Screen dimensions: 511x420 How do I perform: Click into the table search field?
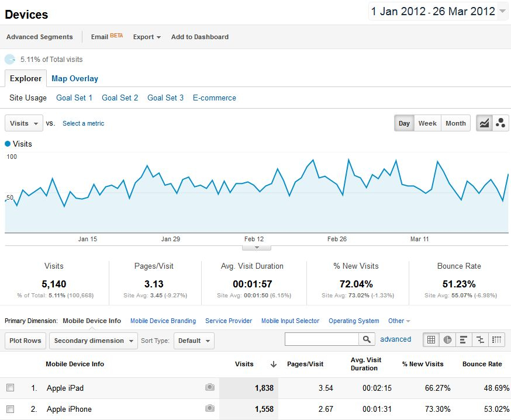pos(322,339)
